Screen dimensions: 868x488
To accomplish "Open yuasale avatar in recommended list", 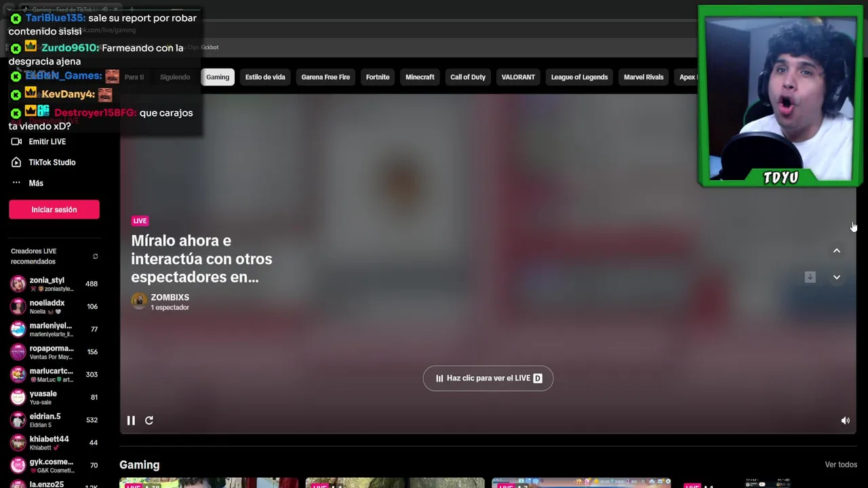I will click(18, 397).
